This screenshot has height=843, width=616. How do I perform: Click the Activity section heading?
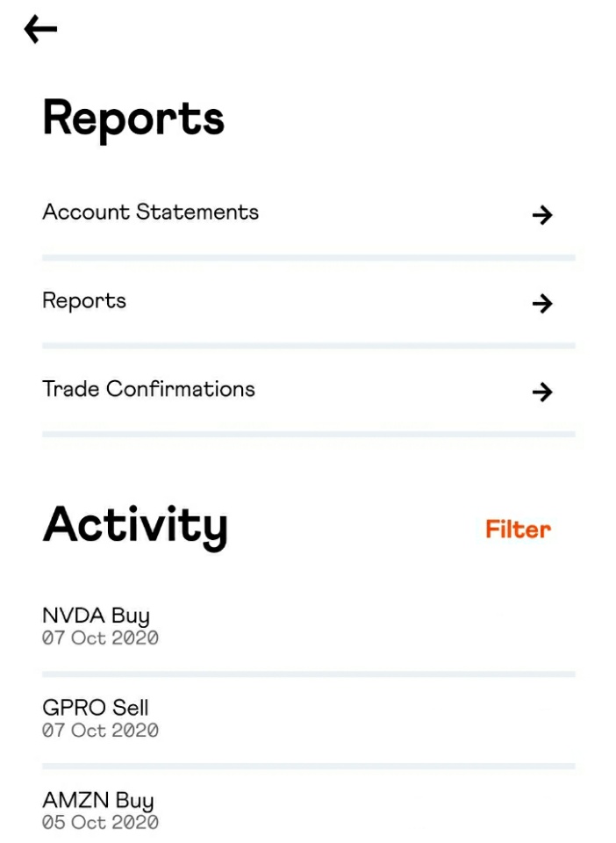pos(135,527)
